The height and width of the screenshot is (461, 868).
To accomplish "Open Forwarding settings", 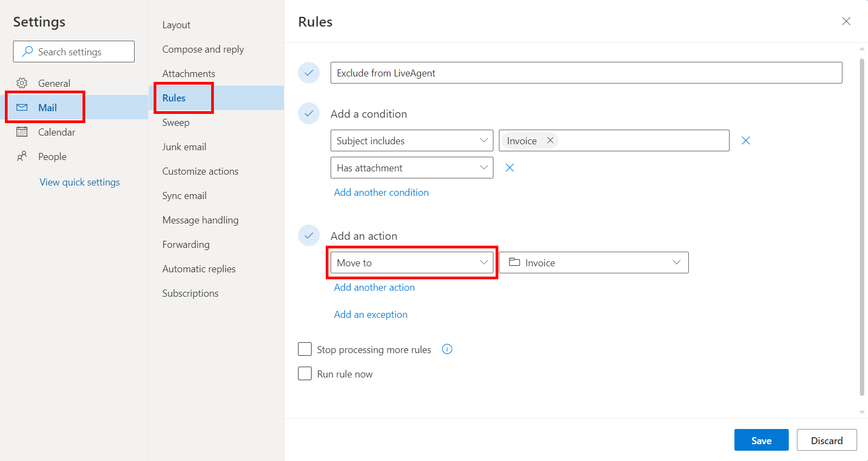I will point(217,244).
